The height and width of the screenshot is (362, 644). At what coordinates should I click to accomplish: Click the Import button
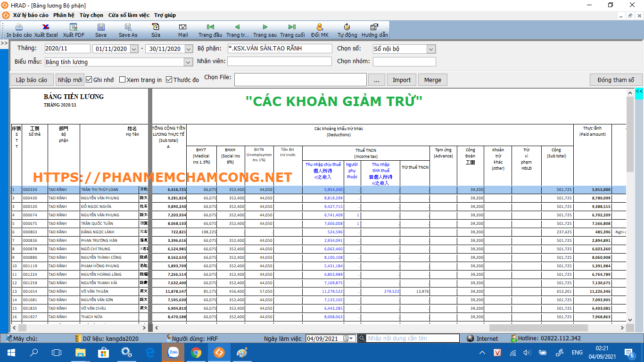pyautogui.click(x=402, y=80)
